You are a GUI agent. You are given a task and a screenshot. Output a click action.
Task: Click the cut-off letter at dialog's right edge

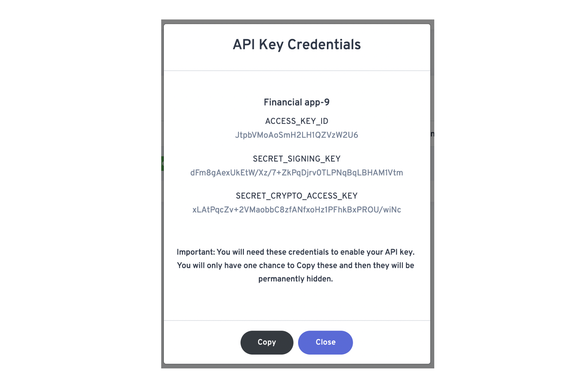coord(432,134)
